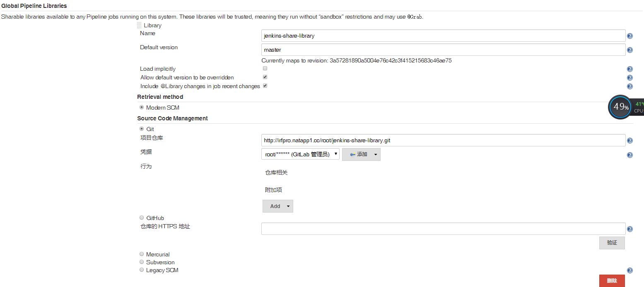Choose the Mercurial source option
This screenshot has width=644, height=287.
(x=142, y=254)
